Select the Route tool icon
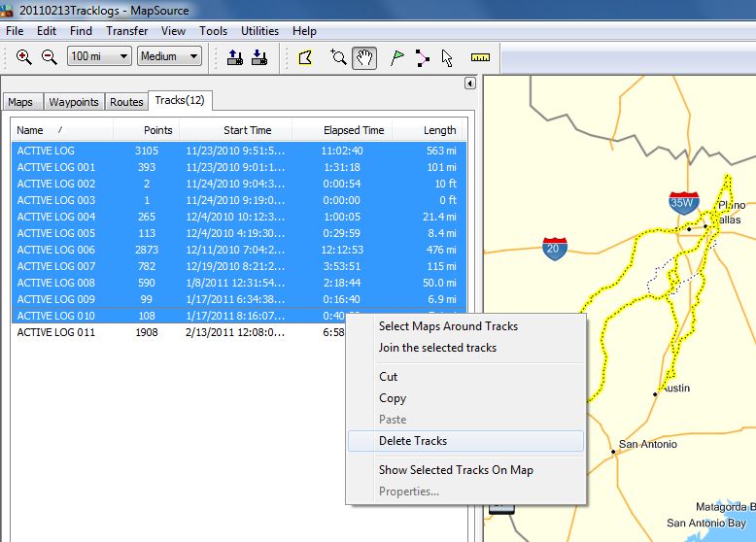Image resolution: width=756 pixels, height=542 pixels. 422,58
